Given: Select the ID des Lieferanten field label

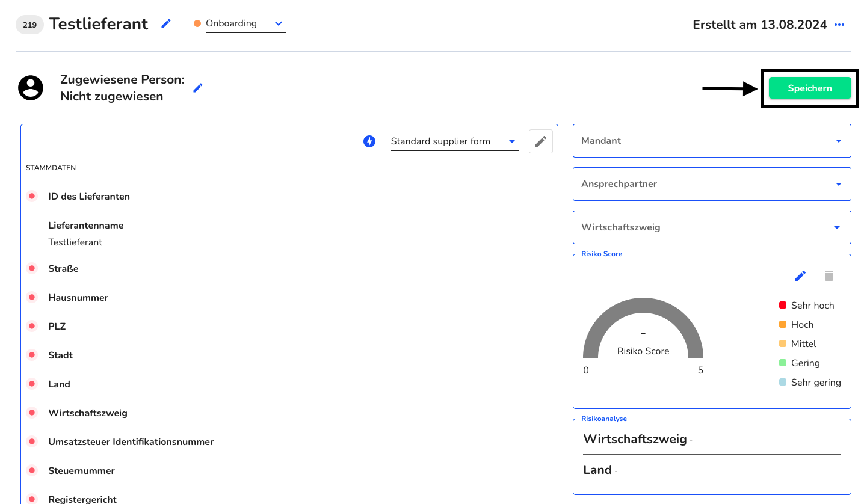Looking at the screenshot, I should click(x=89, y=197).
